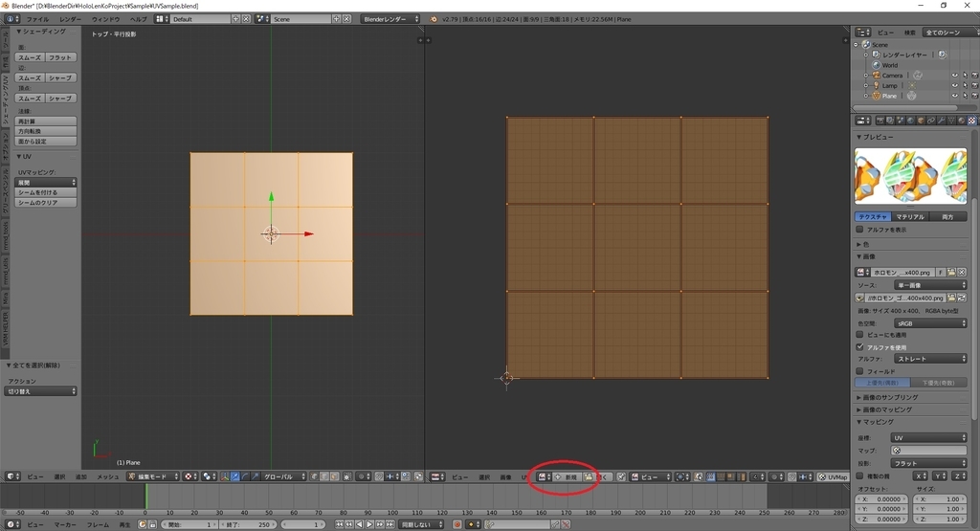Uncheck the アルファを使用 checkbox
This screenshot has height=531, width=980.
pos(860,346)
